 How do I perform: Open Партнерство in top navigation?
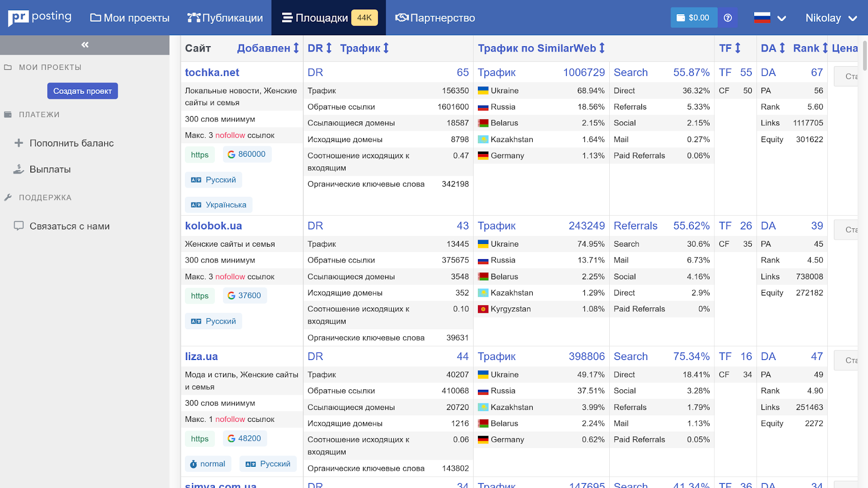pyautogui.click(x=435, y=18)
